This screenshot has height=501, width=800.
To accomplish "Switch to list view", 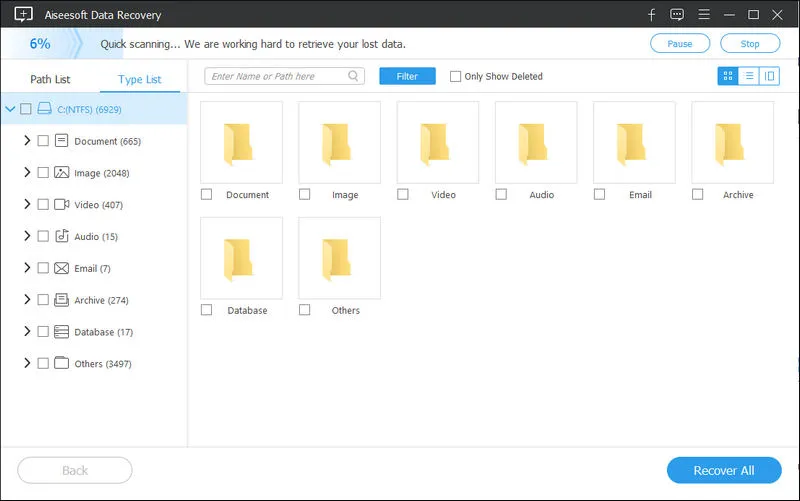I will (x=748, y=76).
